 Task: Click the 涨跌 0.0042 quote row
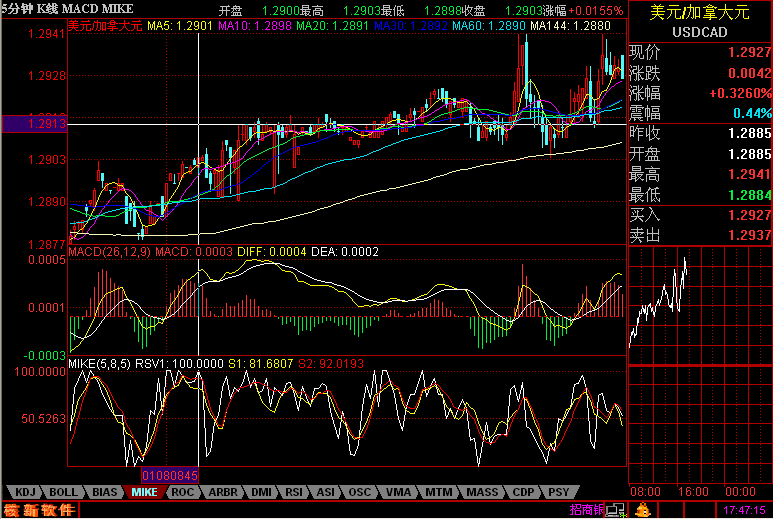(700, 73)
